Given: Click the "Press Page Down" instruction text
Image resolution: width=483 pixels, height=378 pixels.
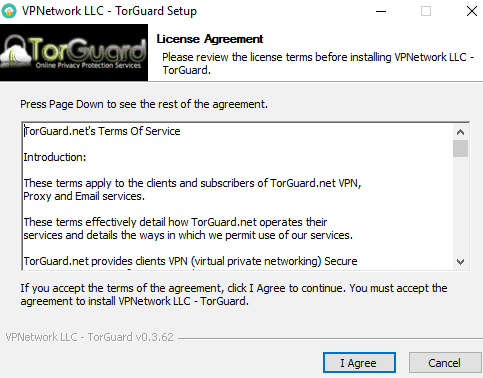Looking at the screenshot, I should pyautogui.click(x=144, y=104).
